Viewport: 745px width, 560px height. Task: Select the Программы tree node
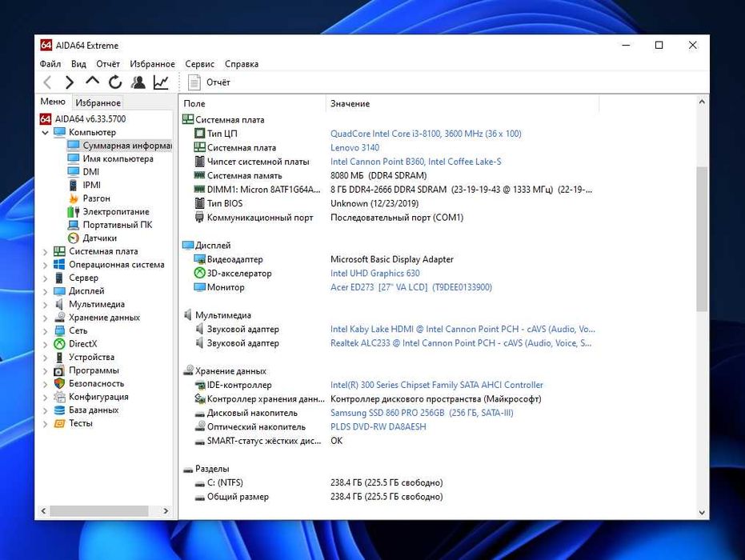click(86, 370)
